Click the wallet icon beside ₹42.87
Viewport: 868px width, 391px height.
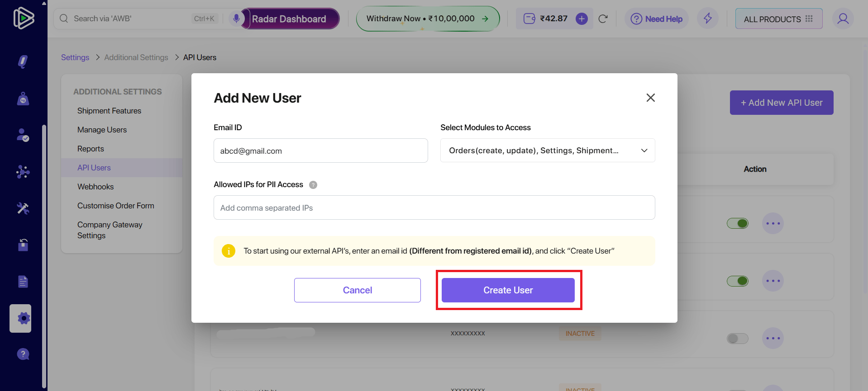(529, 19)
